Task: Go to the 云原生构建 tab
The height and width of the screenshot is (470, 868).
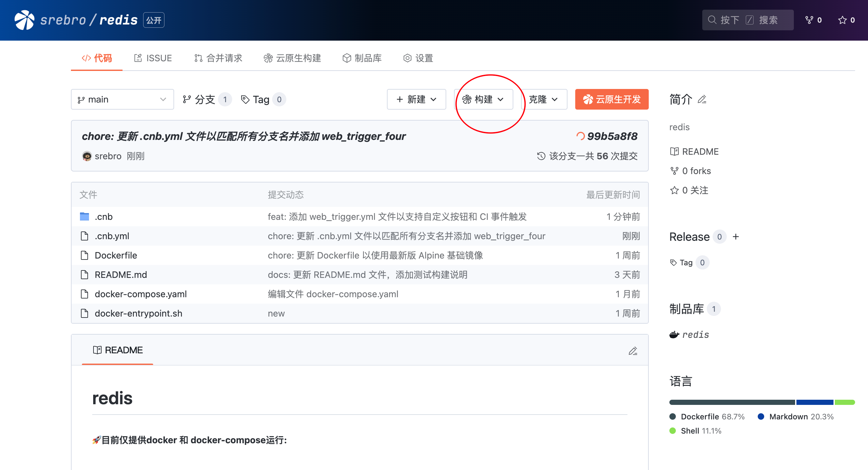Action: pos(292,58)
